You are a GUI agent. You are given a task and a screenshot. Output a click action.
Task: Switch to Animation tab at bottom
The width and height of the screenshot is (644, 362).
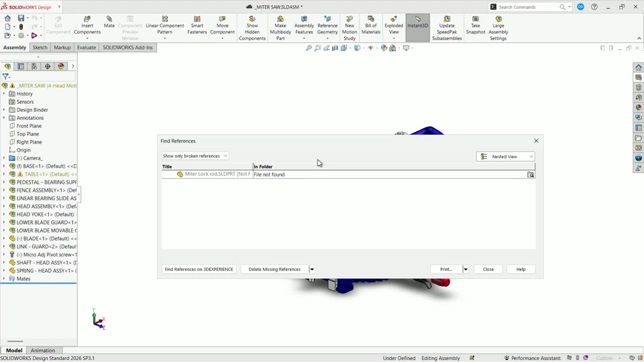click(43, 351)
